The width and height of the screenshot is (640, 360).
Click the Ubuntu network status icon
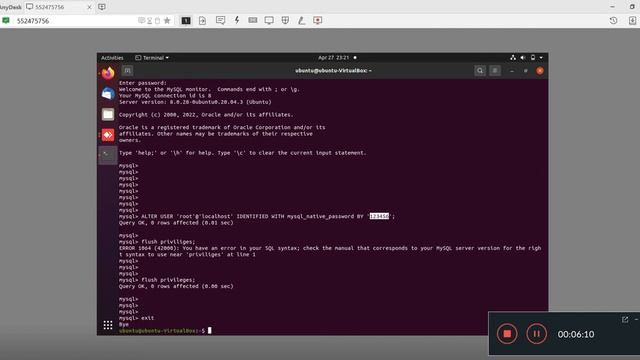point(513,58)
